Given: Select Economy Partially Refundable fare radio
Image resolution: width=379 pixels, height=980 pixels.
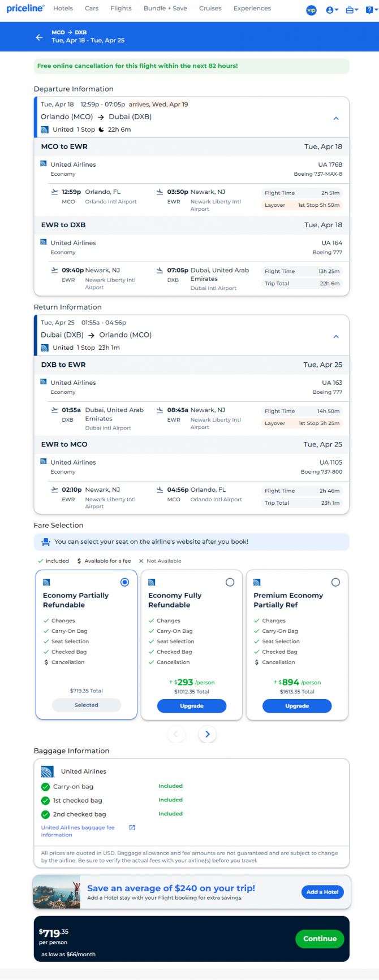Looking at the screenshot, I should coord(124,582).
